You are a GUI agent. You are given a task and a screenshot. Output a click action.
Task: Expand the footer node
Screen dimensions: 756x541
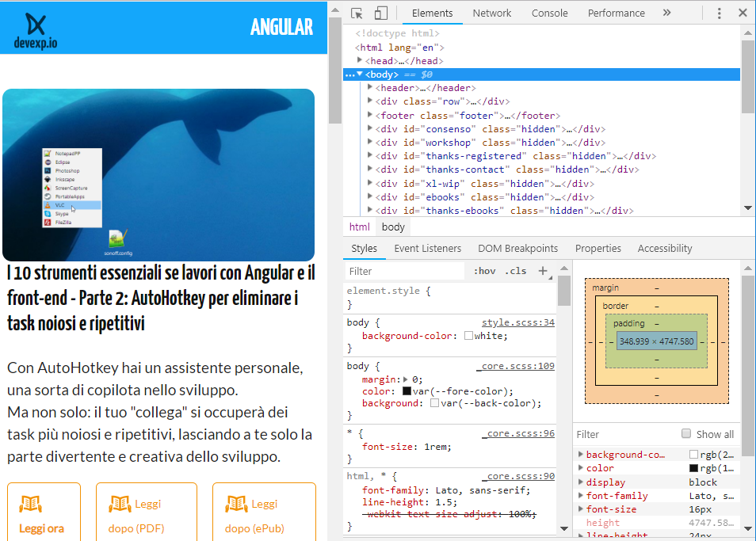(x=370, y=115)
